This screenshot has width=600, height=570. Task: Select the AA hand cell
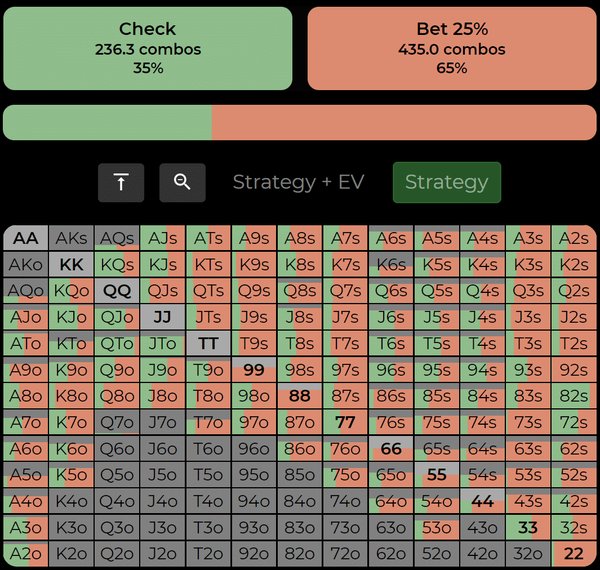26,238
